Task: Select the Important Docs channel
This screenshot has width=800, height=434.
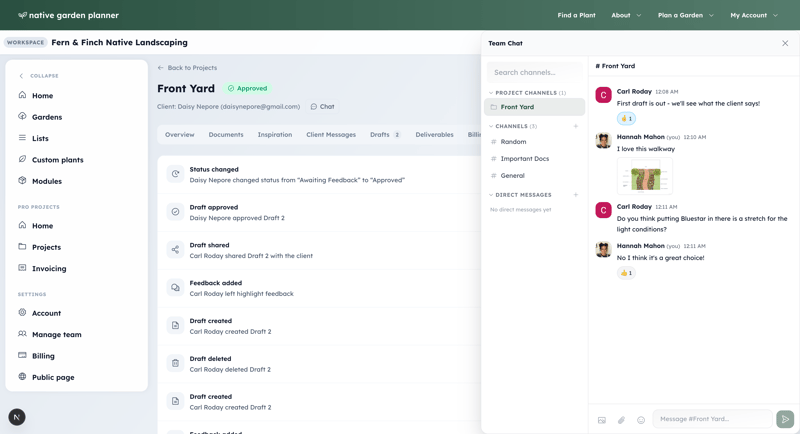Action: [x=524, y=159]
